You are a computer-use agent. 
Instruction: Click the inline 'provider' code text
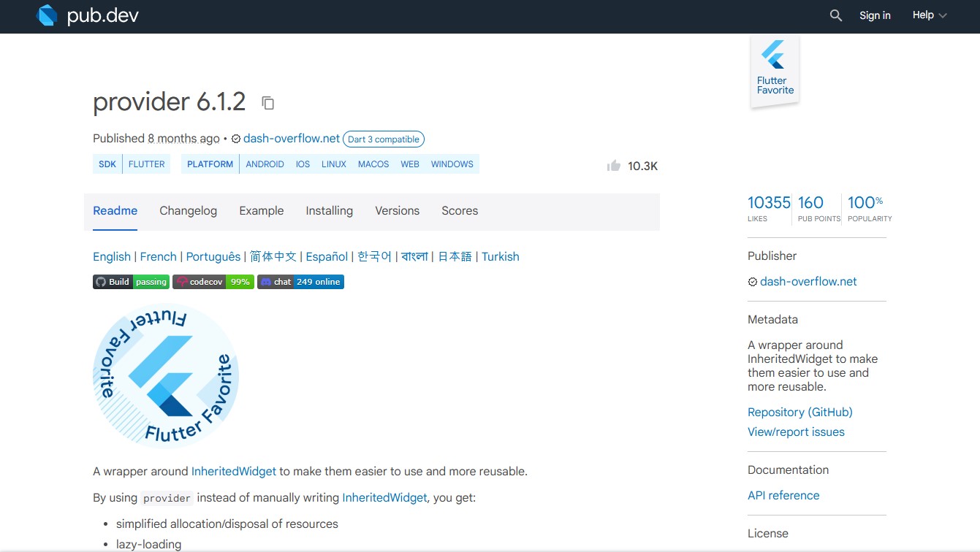pos(167,498)
